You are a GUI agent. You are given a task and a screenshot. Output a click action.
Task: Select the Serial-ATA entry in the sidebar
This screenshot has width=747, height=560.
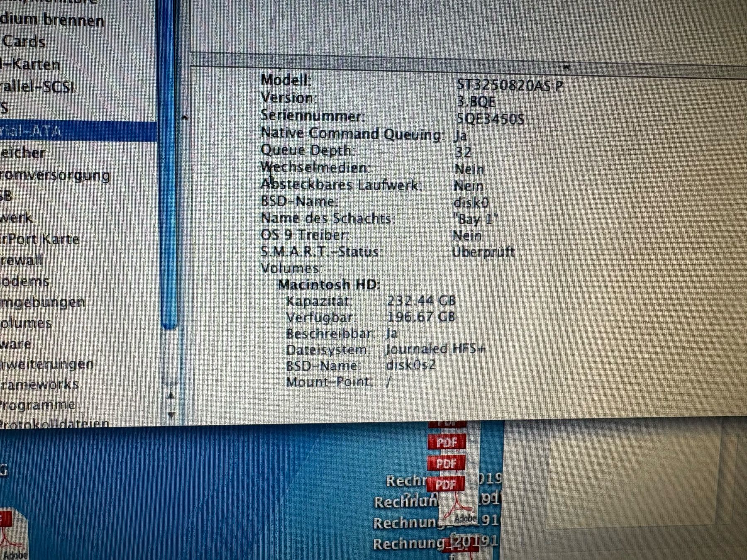(x=78, y=131)
